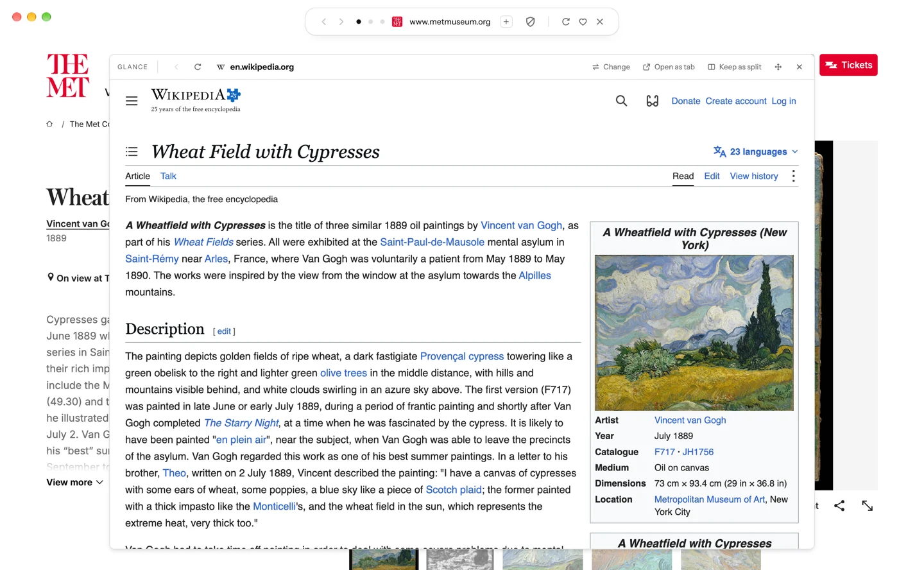
Task: Select the Read tab
Action: pyautogui.click(x=683, y=176)
